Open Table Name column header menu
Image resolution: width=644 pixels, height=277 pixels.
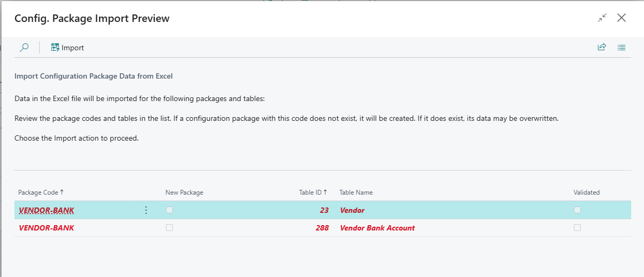click(x=356, y=193)
